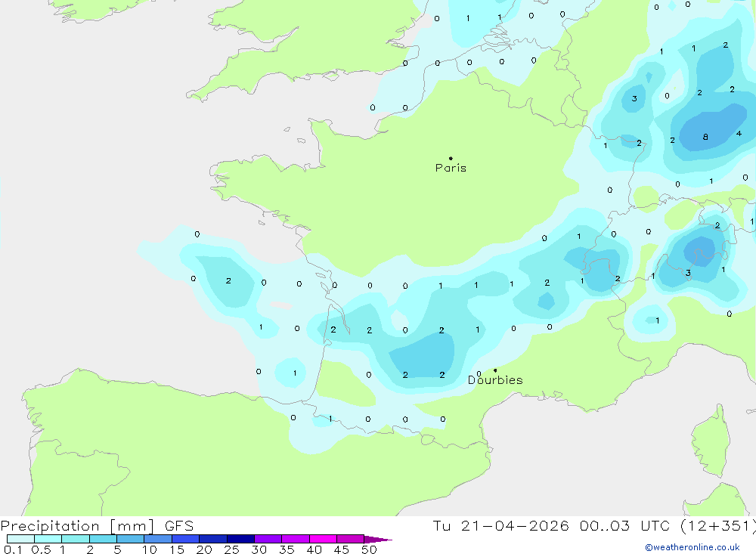
Task: Pick the legend swatch between 0.1 and 0.5
Action: pyautogui.click(x=20, y=539)
